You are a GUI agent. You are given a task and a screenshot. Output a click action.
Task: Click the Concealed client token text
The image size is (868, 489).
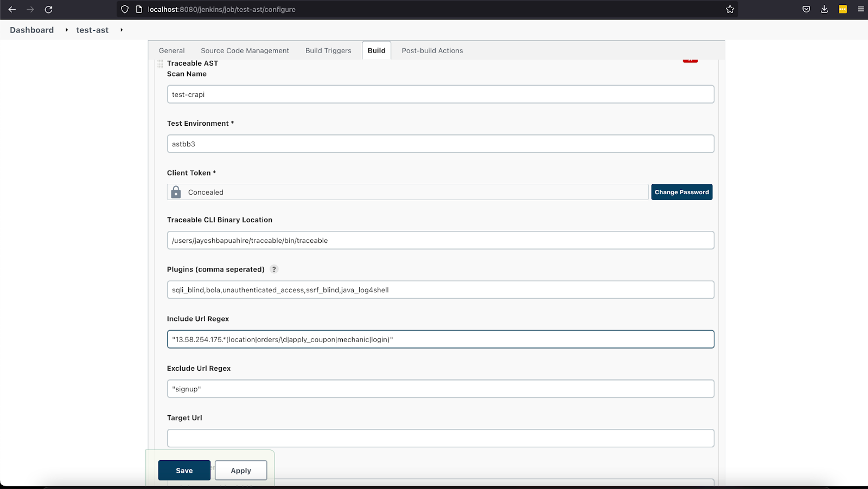click(206, 192)
